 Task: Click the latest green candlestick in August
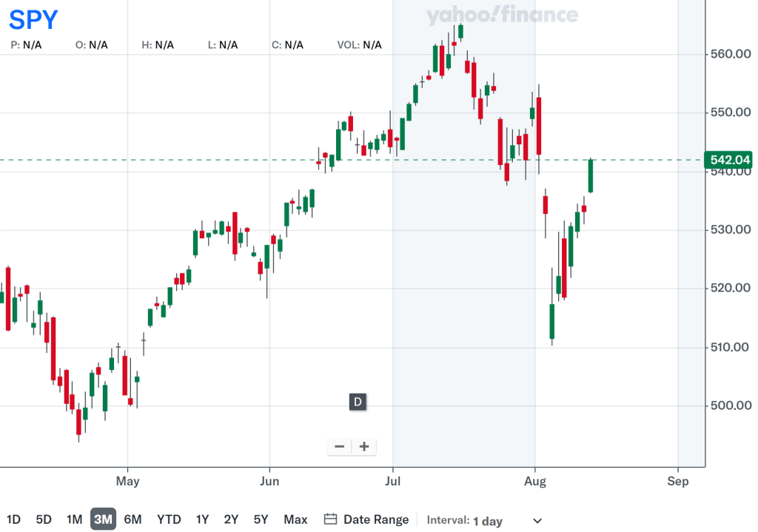[x=591, y=176]
